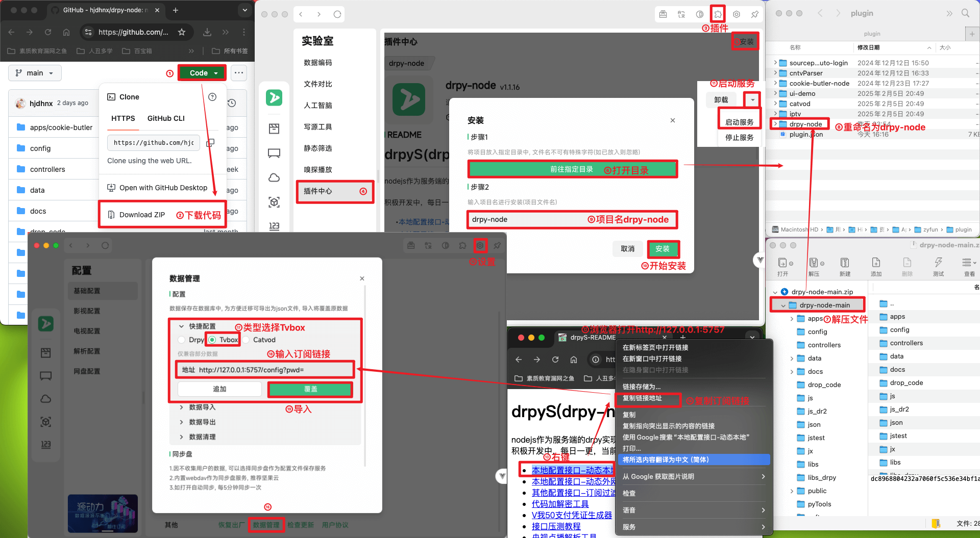This screenshot has height=538, width=980.
Task: Expand the 数据清理 section
Action: tap(181, 437)
